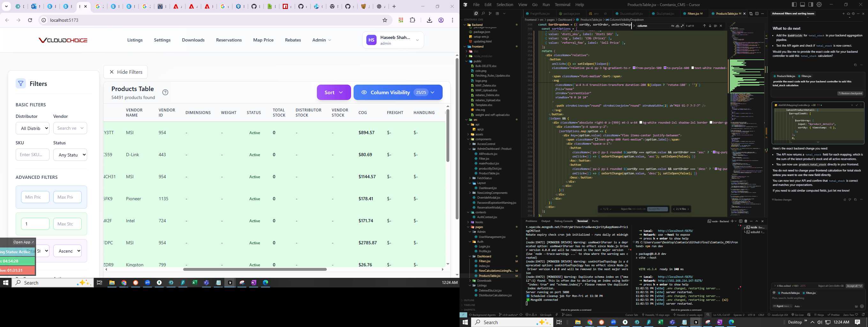Image resolution: width=868 pixels, height=327 pixels.
Task: Switch to Problems tab in Cursor panel
Action: [x=531, y=221]
